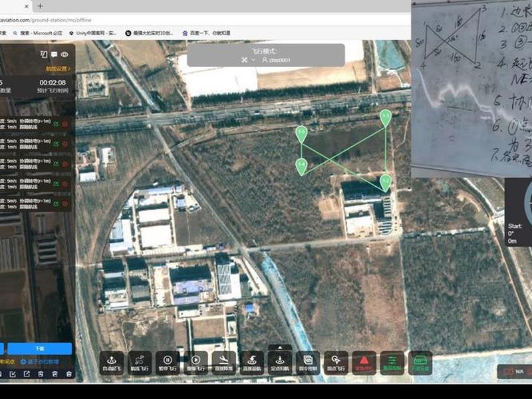532x399 pixels.
Task: Open a new browser tab with the plus button
Action: (x=40, y=6)
